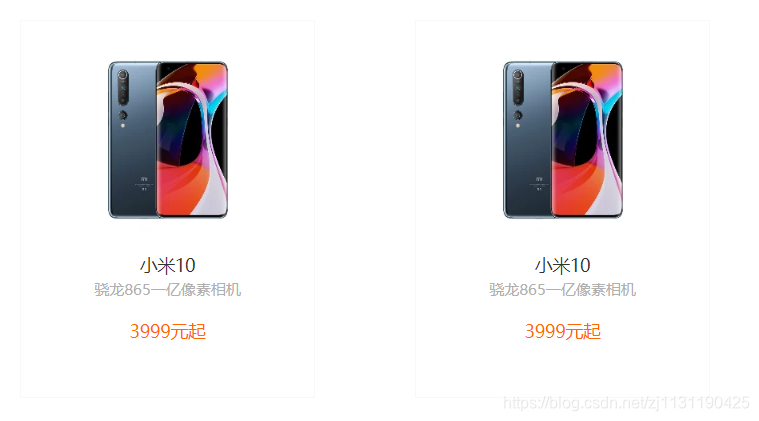The width and height of the screenshot is (759, 421).
Task: Click the colorful front display of the left phone
Action: [x=192, y=140]
